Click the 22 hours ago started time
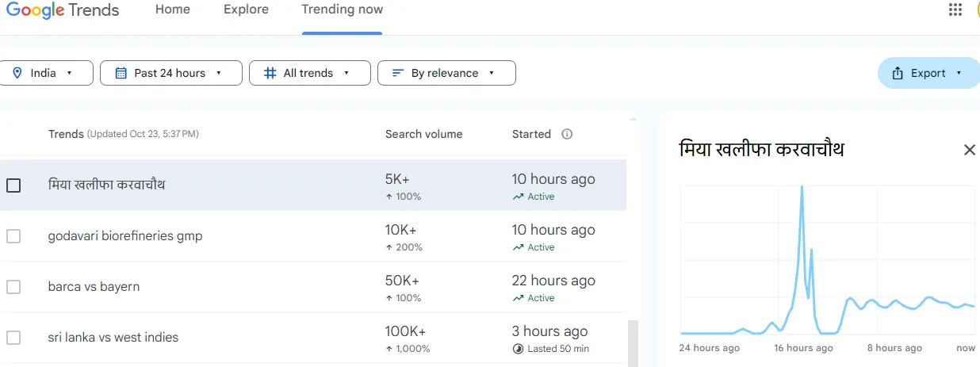 tap(553, 281)
